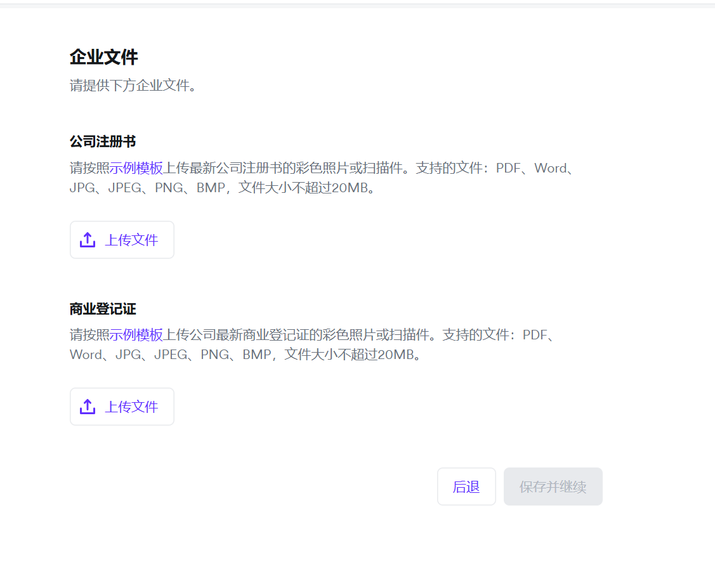Click the 上传文件 label under 公司注册书

click(131, 240)
